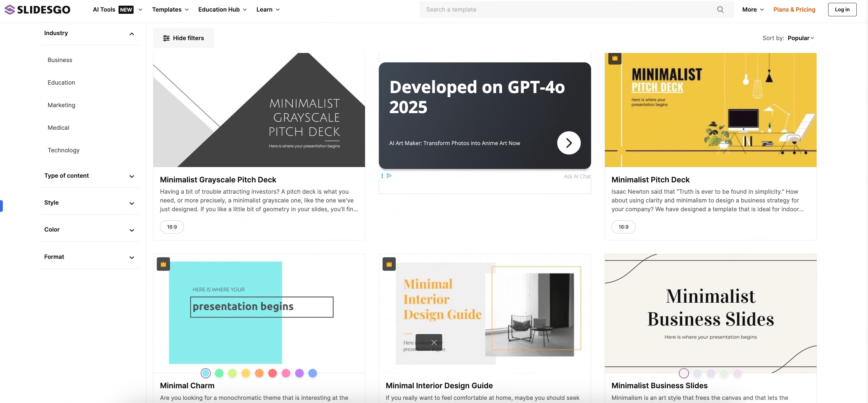The image size is (868, 403).
Task: Click the ad arrow circle button
Action: pyautogui.click(x=569, y=143)
